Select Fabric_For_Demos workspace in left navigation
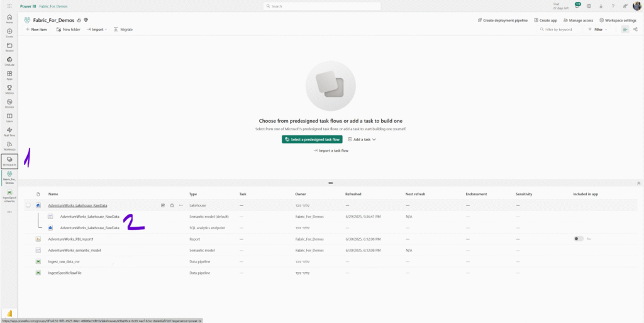The image size is (644, 323). point(9,178)
